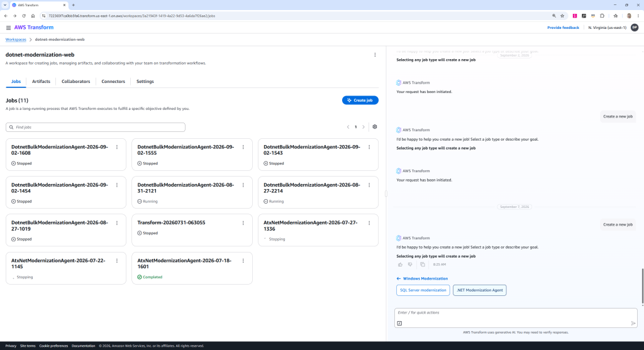Image resolution: width=644 pixels, height=350 pixels.
Task: Open menu for job 2026-08-27-1019
Action: [x=117, y=223]
